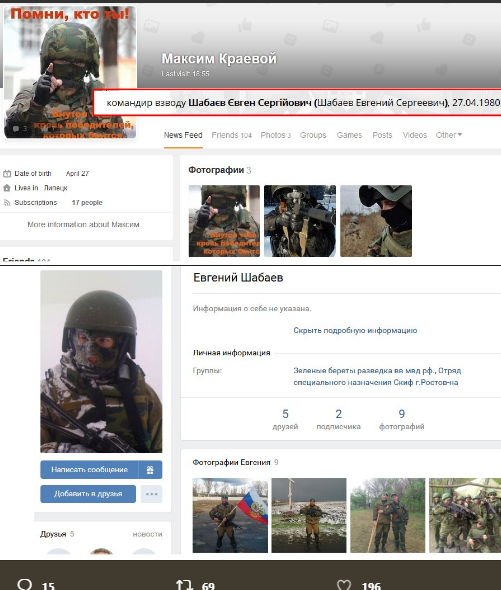Expand the Other dropdown tab

[x=449, y=135]
